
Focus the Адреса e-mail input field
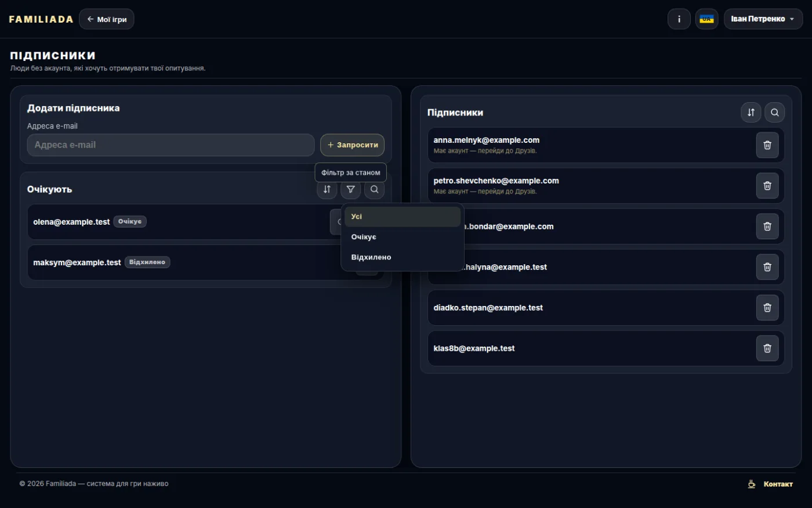[171, 145]
